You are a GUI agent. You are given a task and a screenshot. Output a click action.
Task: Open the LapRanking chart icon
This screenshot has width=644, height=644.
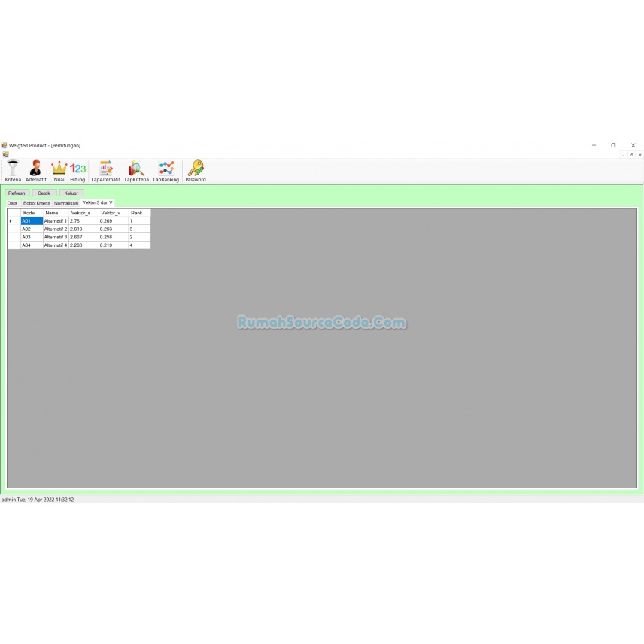point(166,171)
